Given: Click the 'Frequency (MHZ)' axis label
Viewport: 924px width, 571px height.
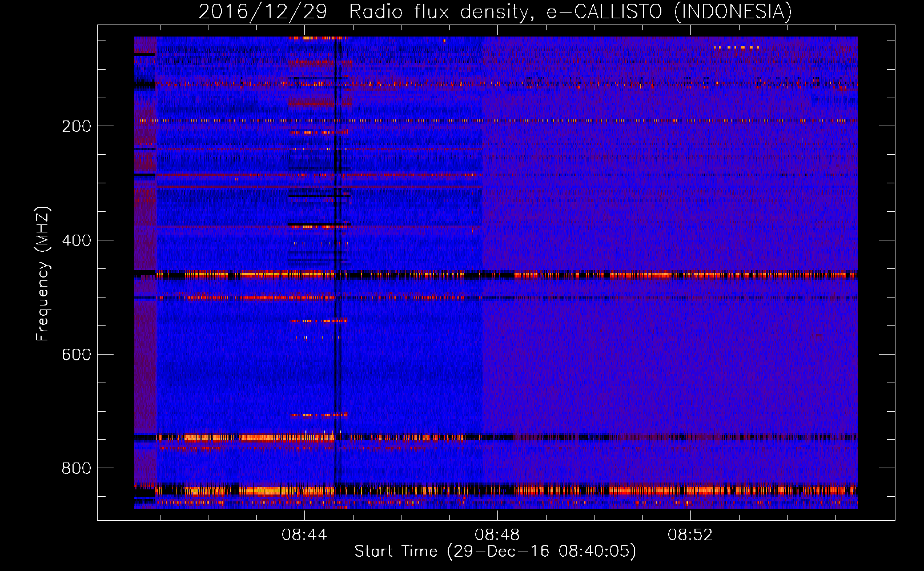Looking at the screenshot, I should click(43, 274).
